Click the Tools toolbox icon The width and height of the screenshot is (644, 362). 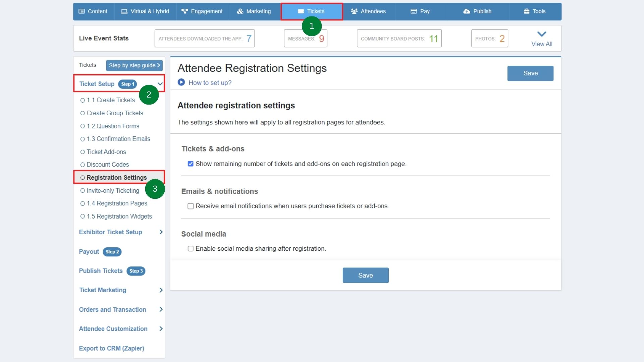tap(527, 11)
